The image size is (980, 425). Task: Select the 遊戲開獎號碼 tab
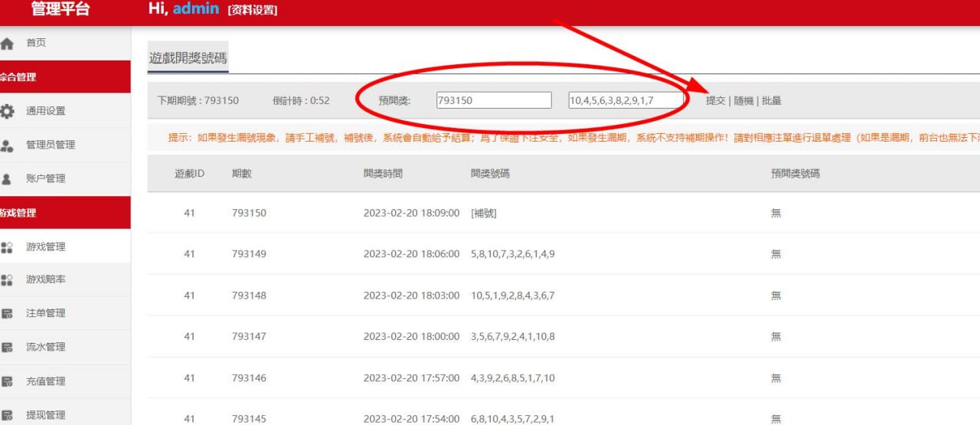click(x=188, y=58)
